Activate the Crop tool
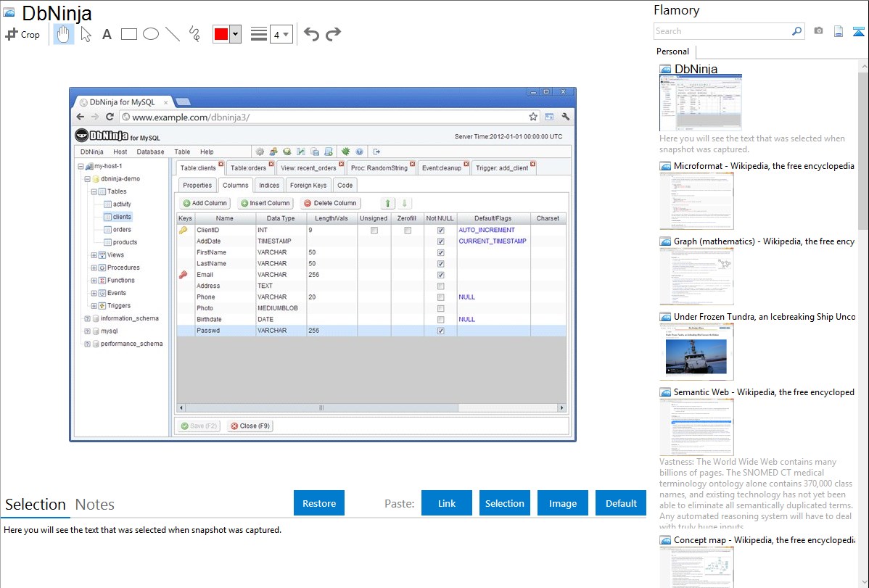 (x=22, y=34)
